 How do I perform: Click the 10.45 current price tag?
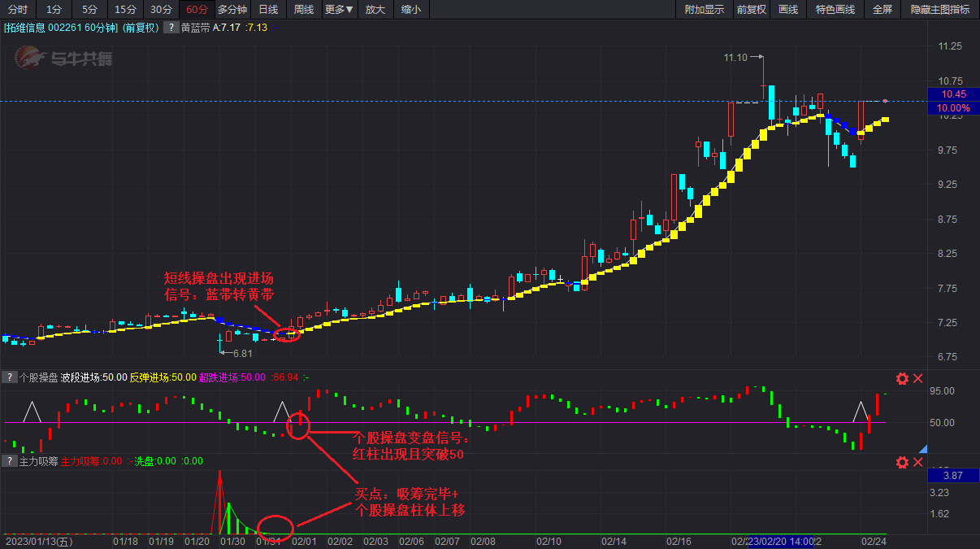click(952, 94)
